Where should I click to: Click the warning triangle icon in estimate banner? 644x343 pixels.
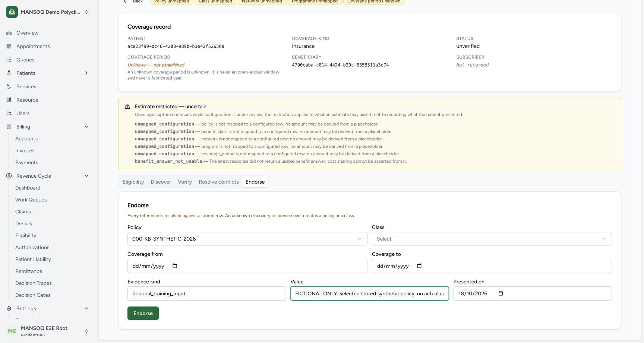[127, 107]
